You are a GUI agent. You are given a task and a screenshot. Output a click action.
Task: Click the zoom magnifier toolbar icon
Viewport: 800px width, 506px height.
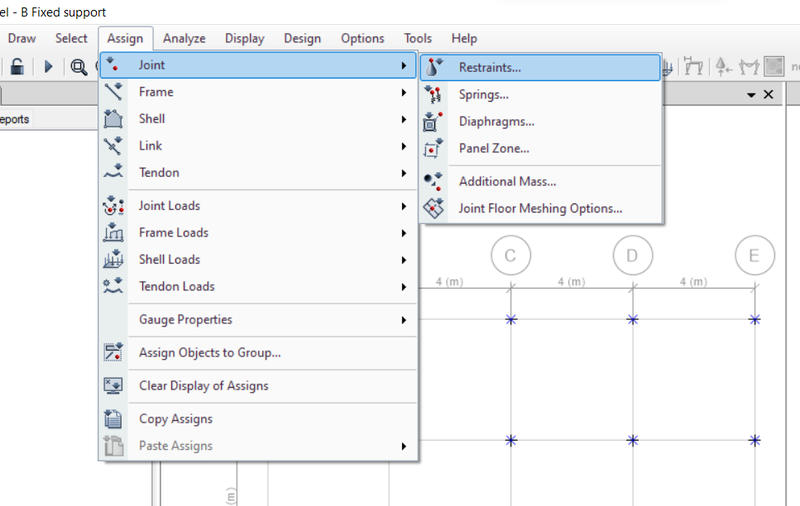[79, 67]
